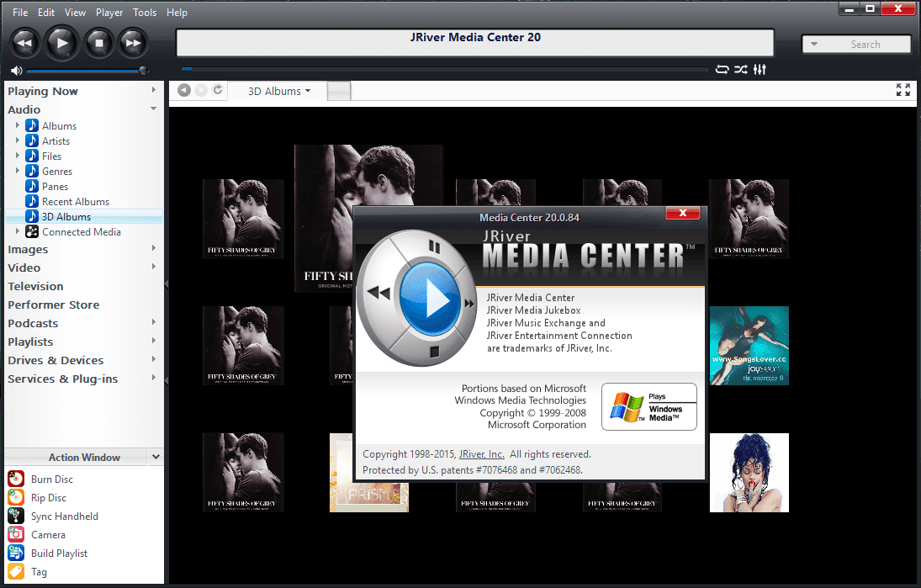Refresh the current view
Image resolution: width=921 pixels, height=588 pixels.
click(218, 90)
